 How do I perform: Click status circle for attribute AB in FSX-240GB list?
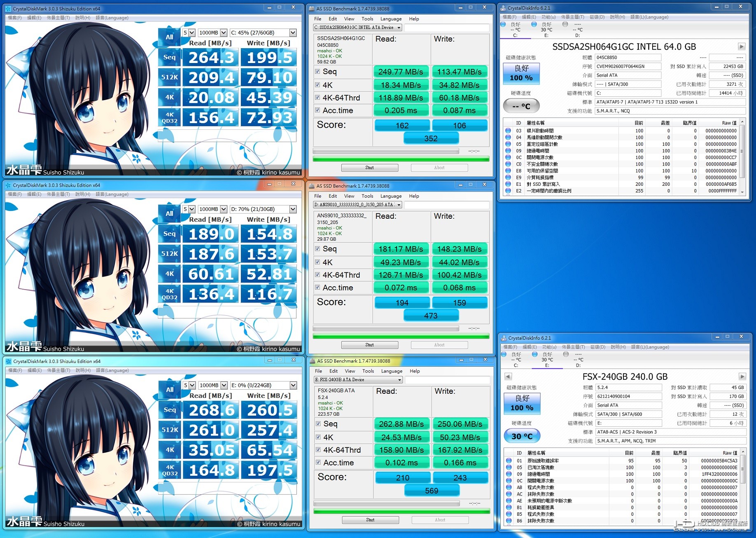(509, 487)
